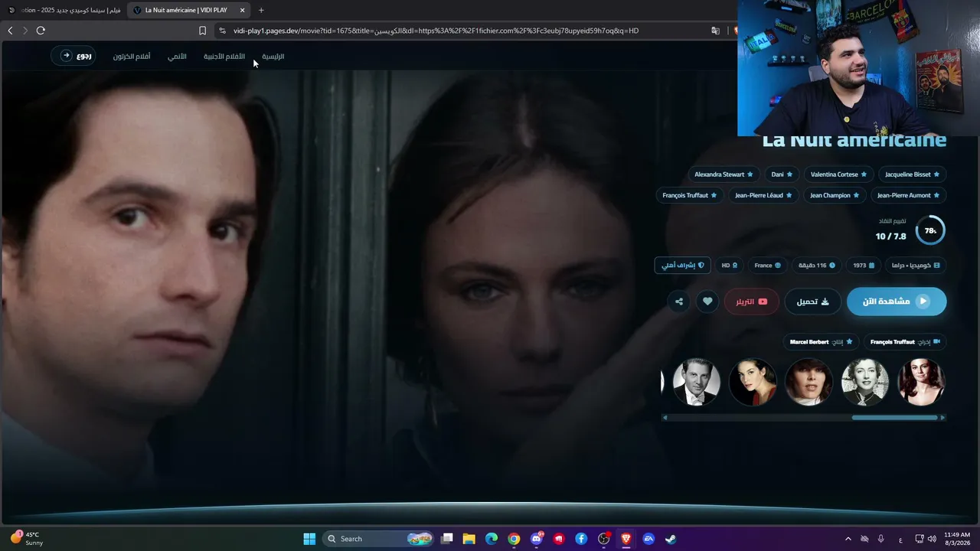The image size is (980, 551).
Task: Show hidden system tray icons
Action: pyautogui.click(x=848, y=539)
